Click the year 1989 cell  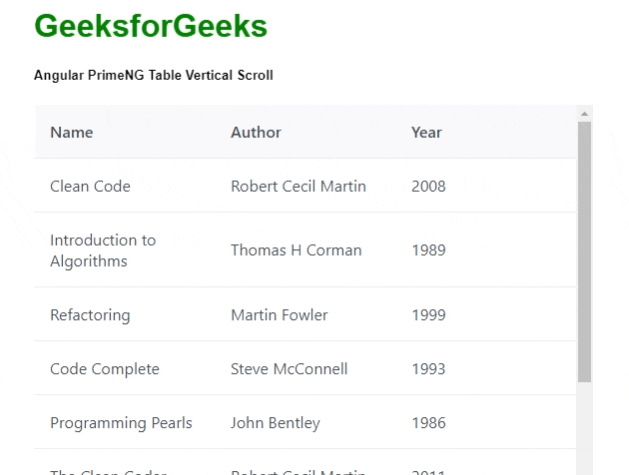[x=428, y=250]
